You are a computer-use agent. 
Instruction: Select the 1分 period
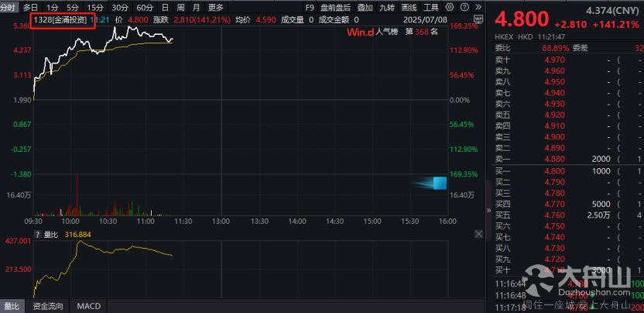click(52, 7)
